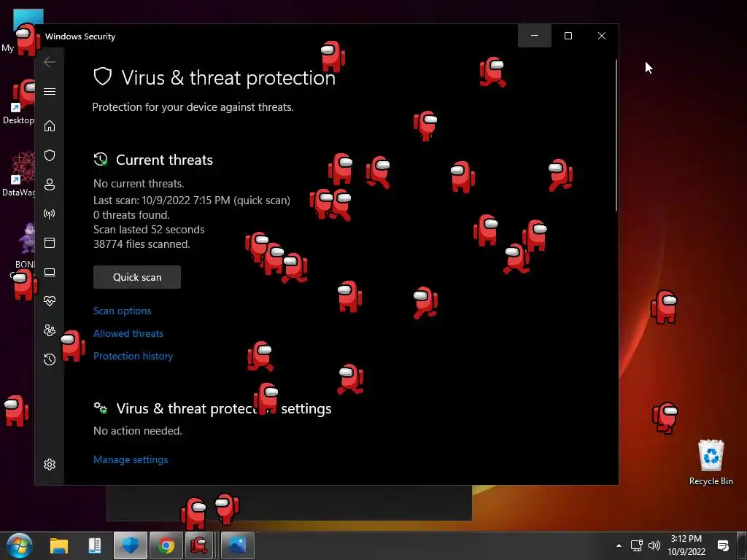747x560 pixels.
Task: Open Google Chrome from the taskbar
Action: 166,545
